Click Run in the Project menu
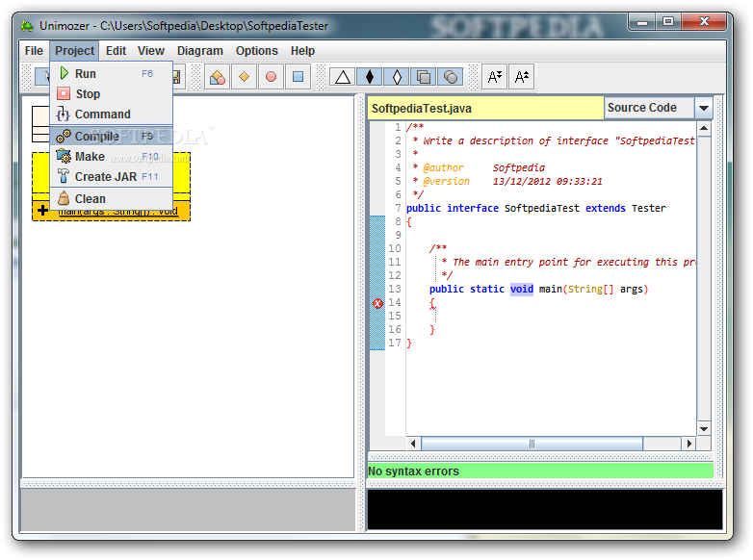 coord(111,73)
